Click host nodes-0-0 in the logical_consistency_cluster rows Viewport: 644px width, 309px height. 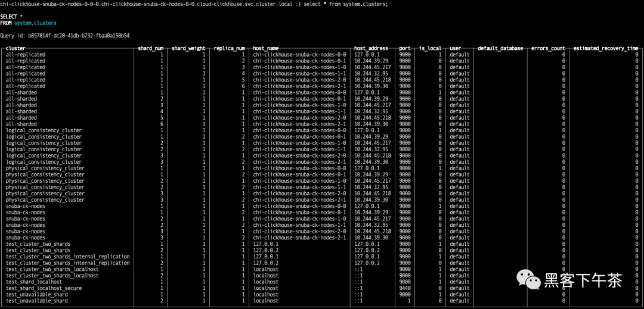pyautogui.click(x=299, y=130)
